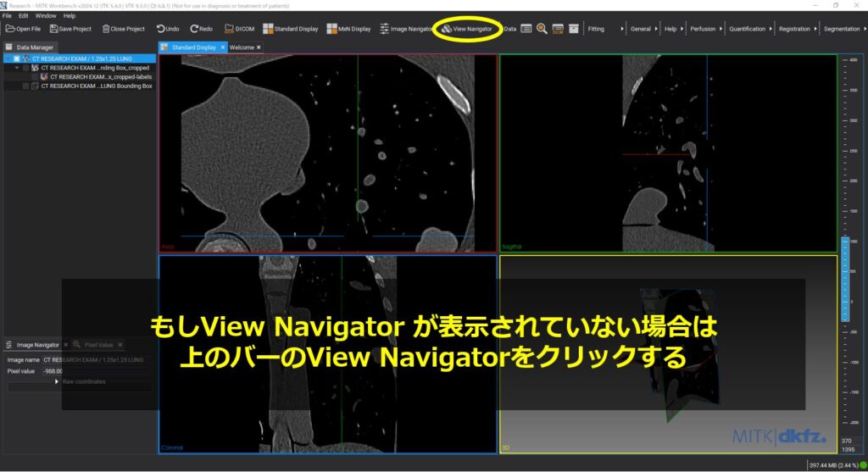868x472 pixels.
Task: Toggle the Image Navigator toolbar button
Action: 405,29
